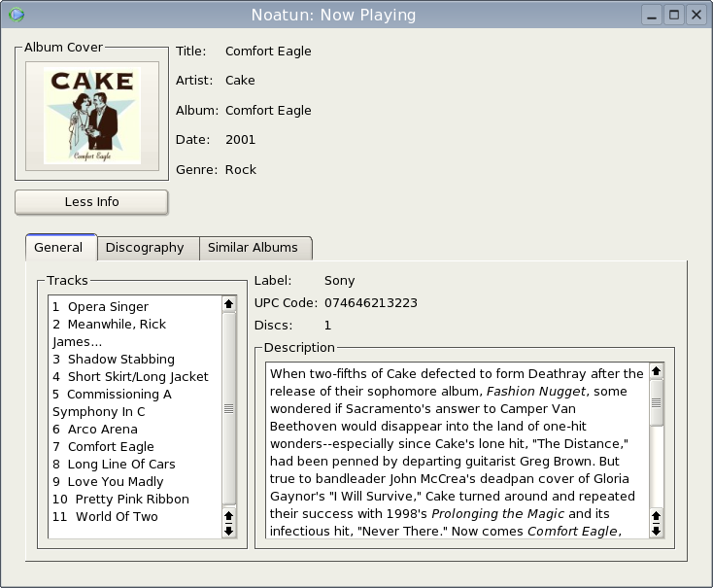Open the Discography tab
The width and height of the screenshot is (713, 588).
149,249
